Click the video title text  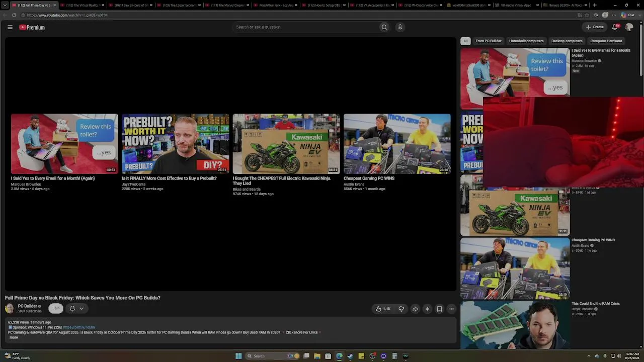pyautogui.click(x=83, y=298)
